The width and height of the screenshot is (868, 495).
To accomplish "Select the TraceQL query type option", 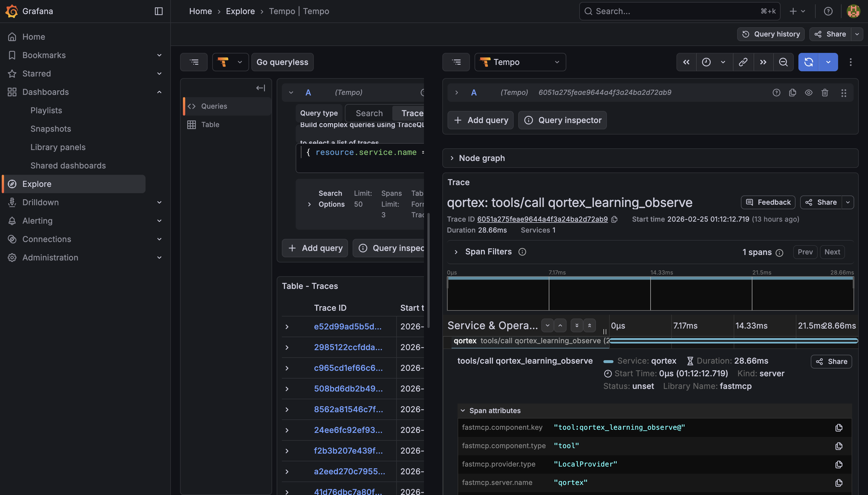I will coord(408,113).
